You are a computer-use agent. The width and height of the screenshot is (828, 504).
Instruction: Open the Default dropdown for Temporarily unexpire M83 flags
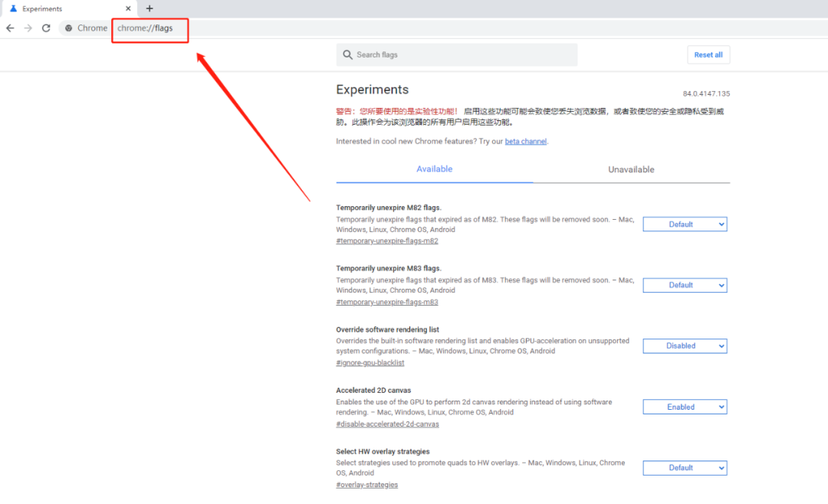click(685, 285)
